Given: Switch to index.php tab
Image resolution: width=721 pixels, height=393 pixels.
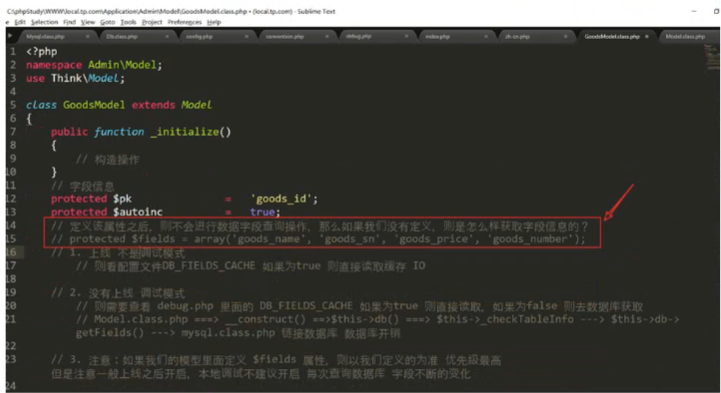Looking at the screenshot, I should click(x=437, y=36).
